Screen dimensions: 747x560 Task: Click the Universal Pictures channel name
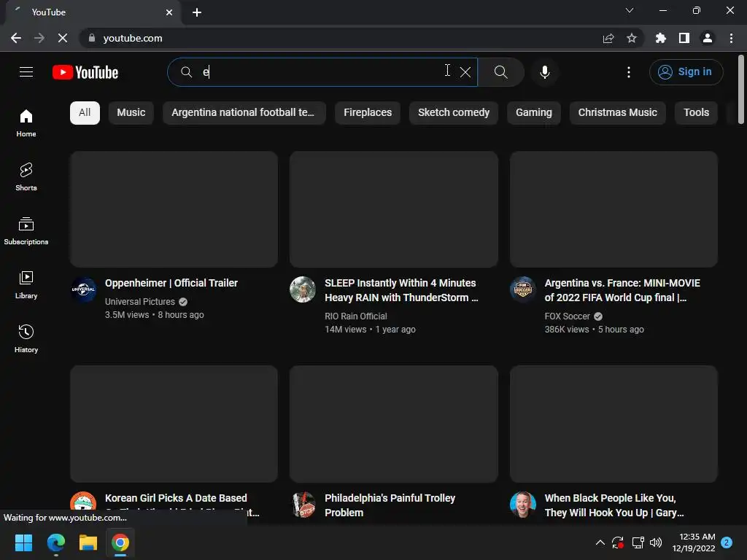click(139, 301)
